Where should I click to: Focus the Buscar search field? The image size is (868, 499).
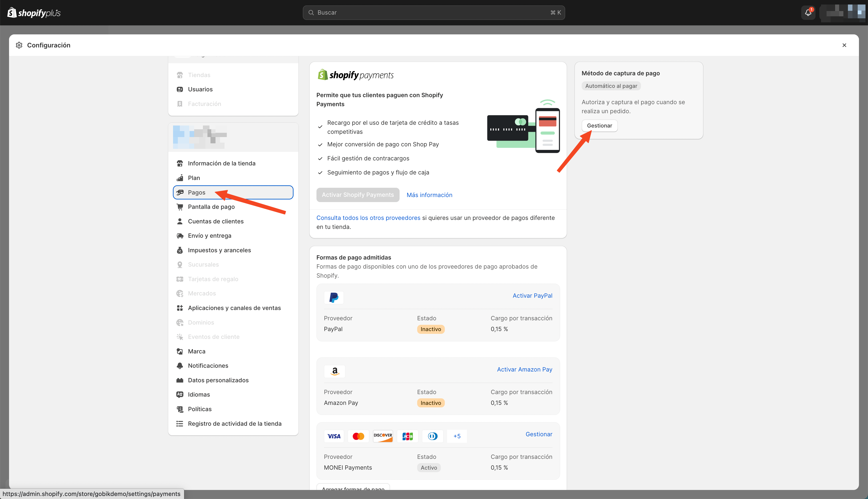(x=434, y=13)
